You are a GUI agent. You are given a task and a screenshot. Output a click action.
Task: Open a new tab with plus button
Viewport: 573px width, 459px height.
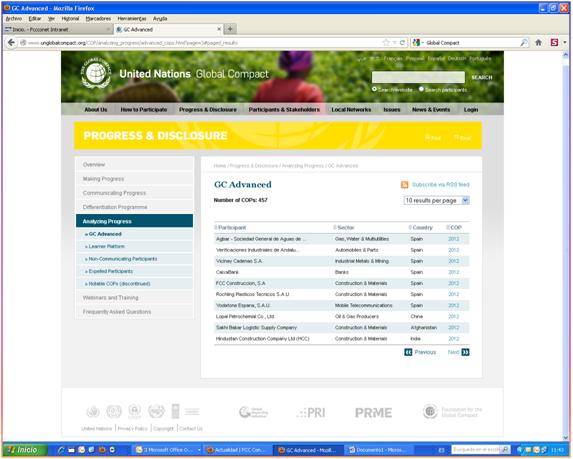230,29
